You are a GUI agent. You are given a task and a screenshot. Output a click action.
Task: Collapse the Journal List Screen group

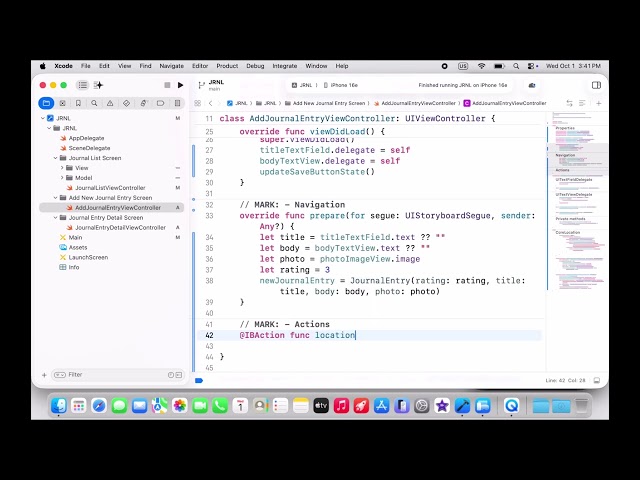coord(56,158)
